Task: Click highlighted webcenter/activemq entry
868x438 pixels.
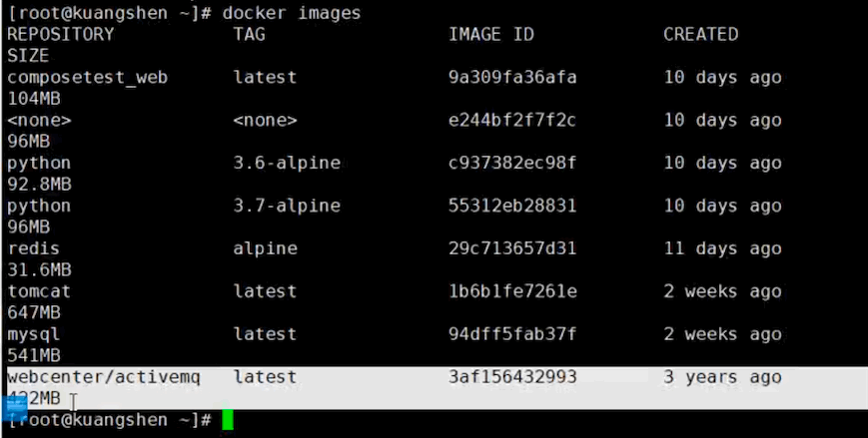Action: click(x=104, y=377)
